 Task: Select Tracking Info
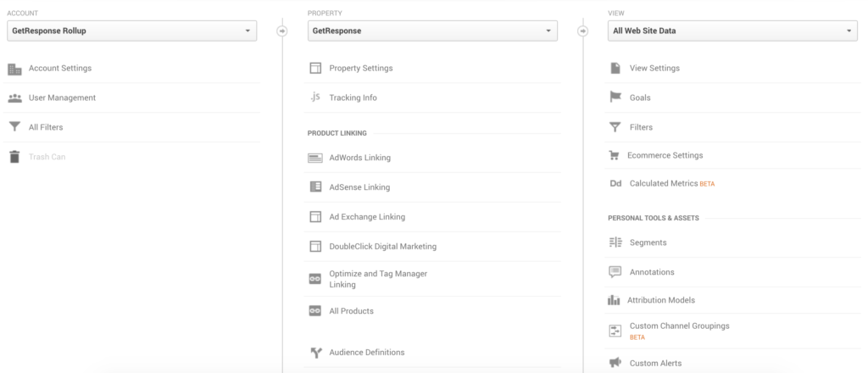click(x=353, y=97)
